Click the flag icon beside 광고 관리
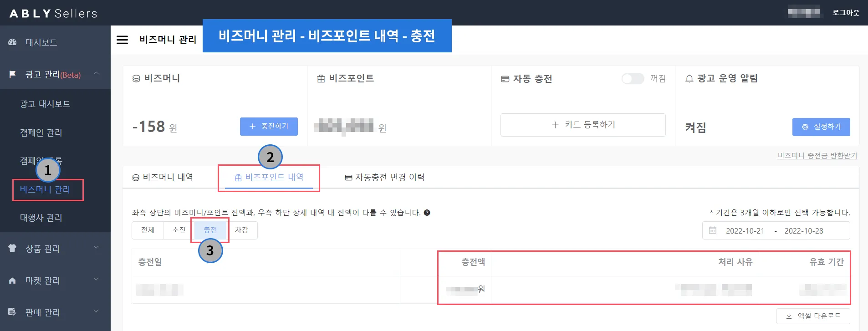Image resolution: width=868 pixels, height=331 pixels. [13, 74]
